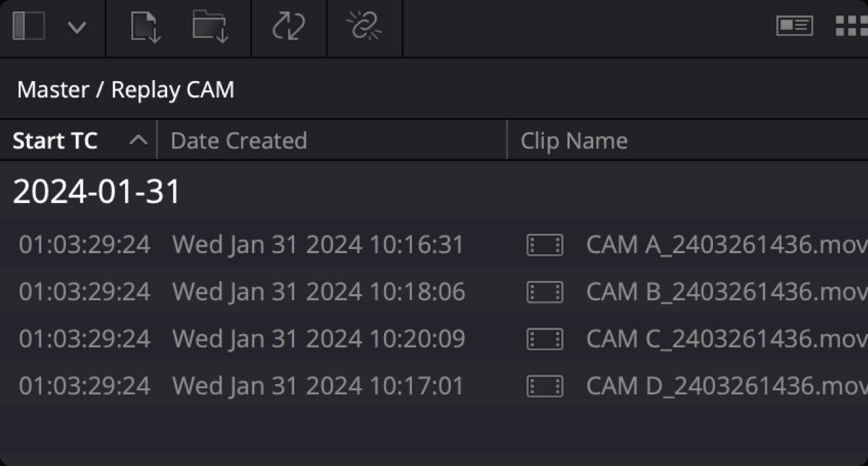Screen dimensions: 868x466
Task: Click the film strip icon beside CAM A
Action: 546,244
